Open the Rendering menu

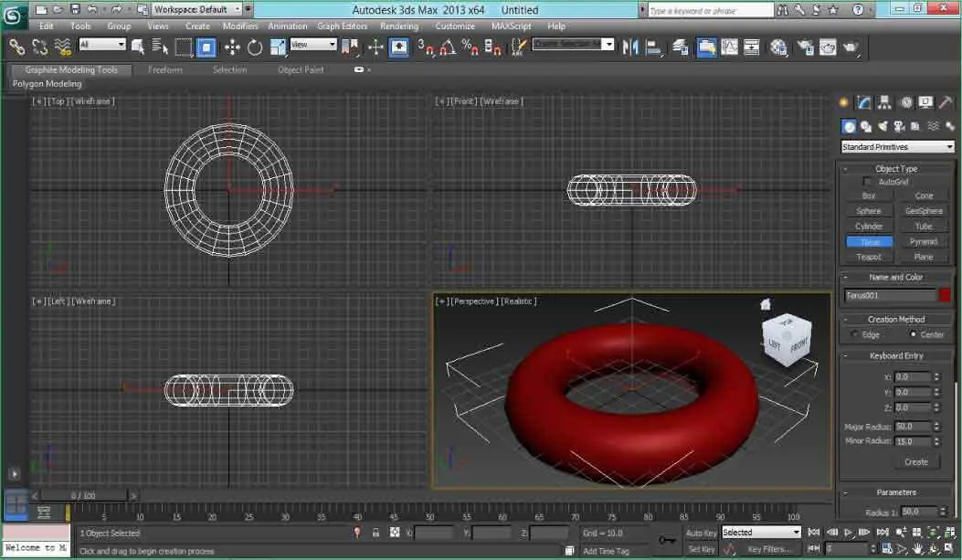click(399, 26)
